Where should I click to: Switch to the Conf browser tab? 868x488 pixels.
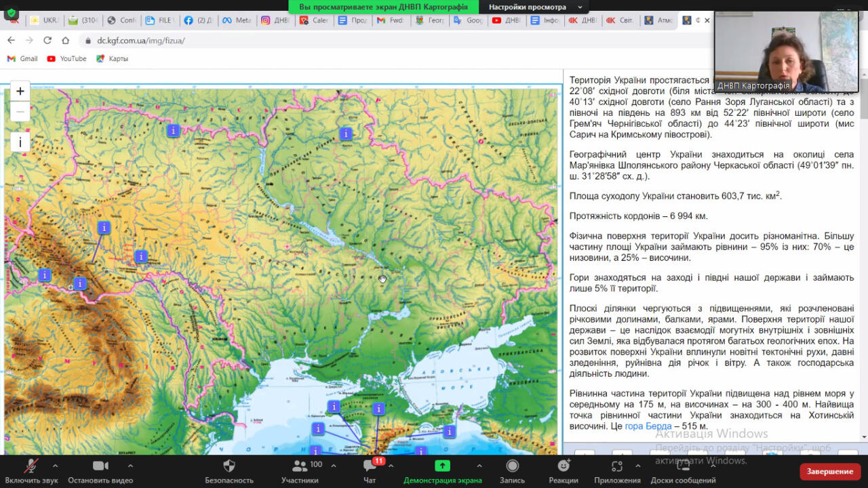point(122,20)
